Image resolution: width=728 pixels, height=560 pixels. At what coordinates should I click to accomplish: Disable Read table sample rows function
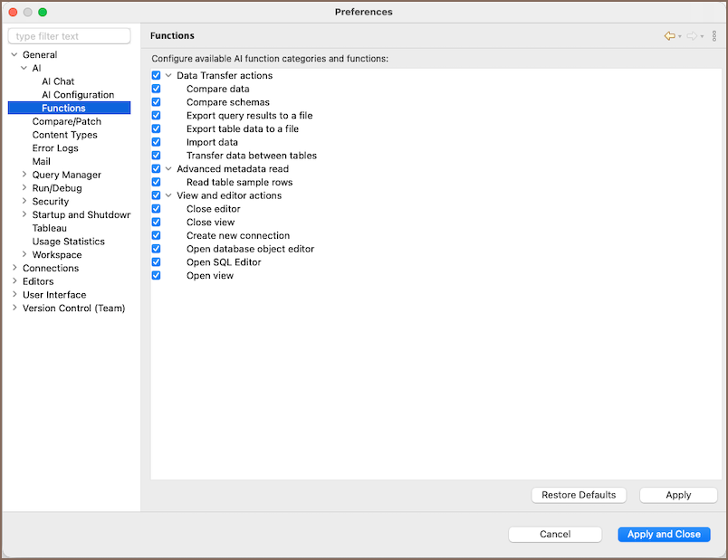point(157,183)
